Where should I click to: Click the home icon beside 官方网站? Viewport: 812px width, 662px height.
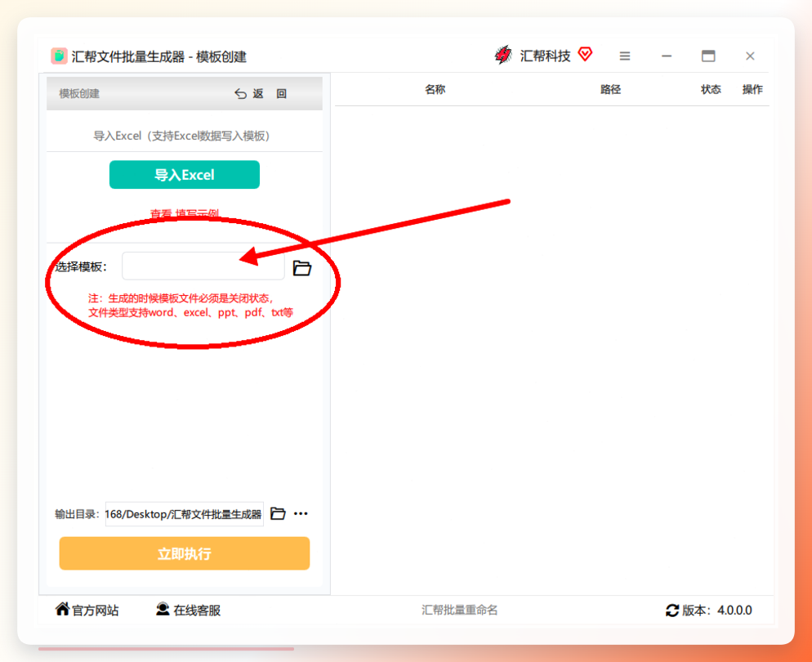62,609
